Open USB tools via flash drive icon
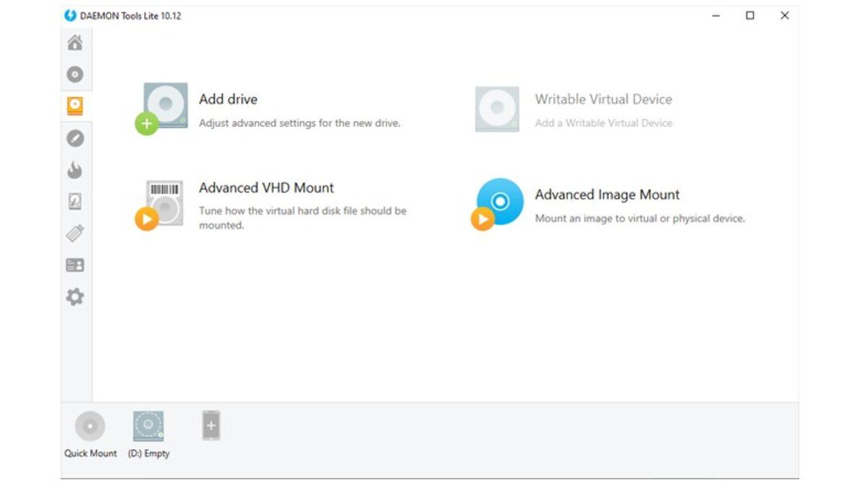Viewport: 868px width, 488px height. [x=75, y=233]
